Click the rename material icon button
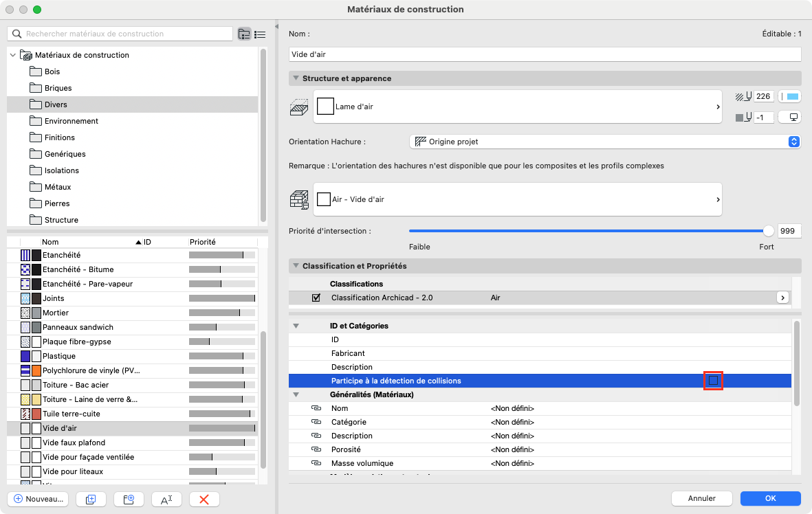This screenshot has width=812, height=514. coord(166,499)
